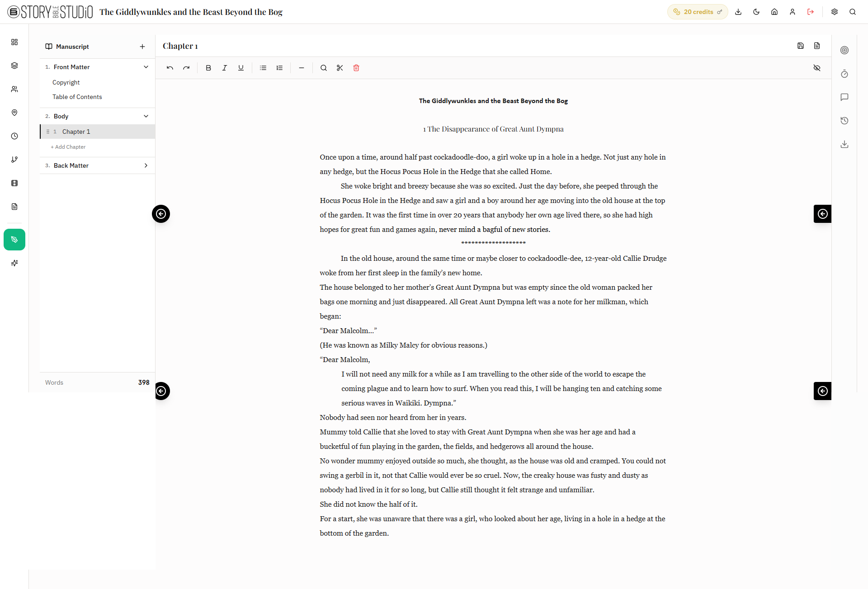Open the version history icon
Viewport: 868px width, 589px height.
(844, 121)
